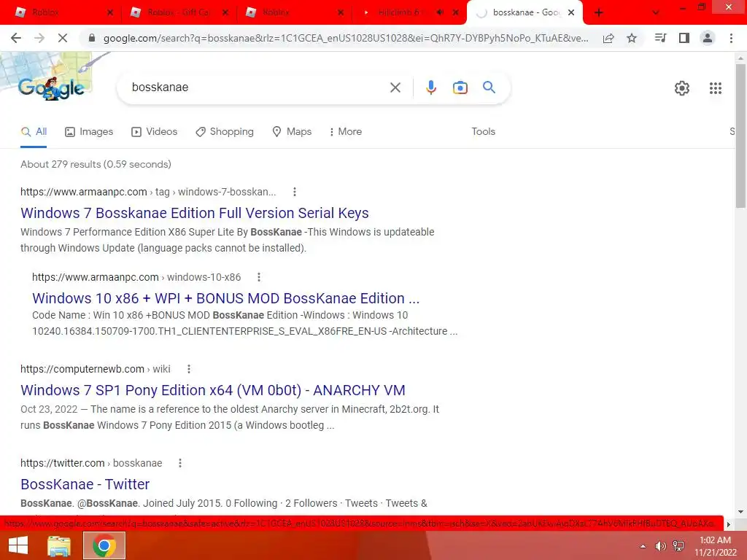The height and width of the screenshot is (560, 747).
Task: Submit search with the magnifier icon
Action: pyautogui.click(x=489, y=87)
